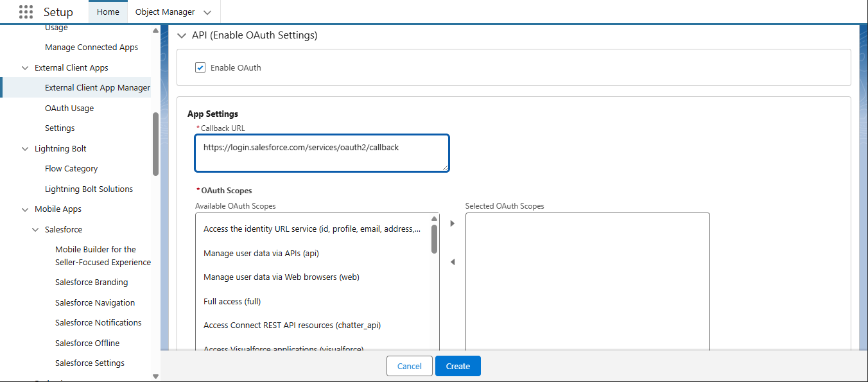Click Available OAuth Scopes scroll up arrow
Screen dimensions: 868x382
click(435, 219)
